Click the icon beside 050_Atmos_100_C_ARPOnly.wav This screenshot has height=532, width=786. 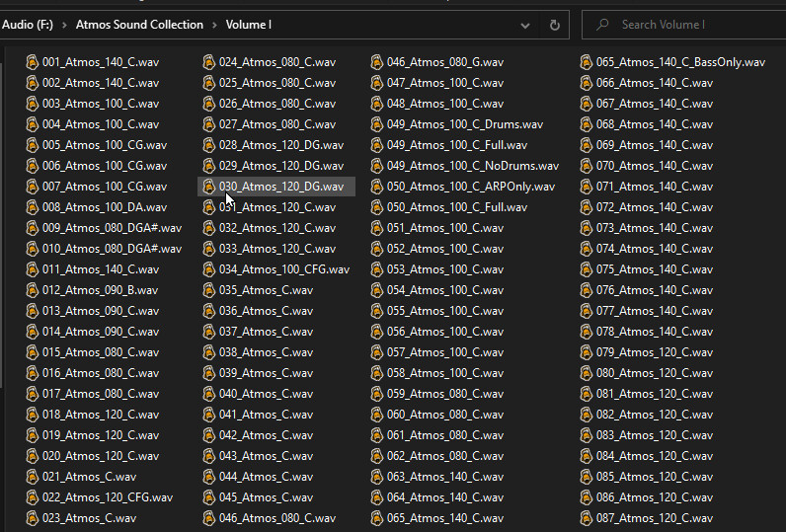point(377,187)
